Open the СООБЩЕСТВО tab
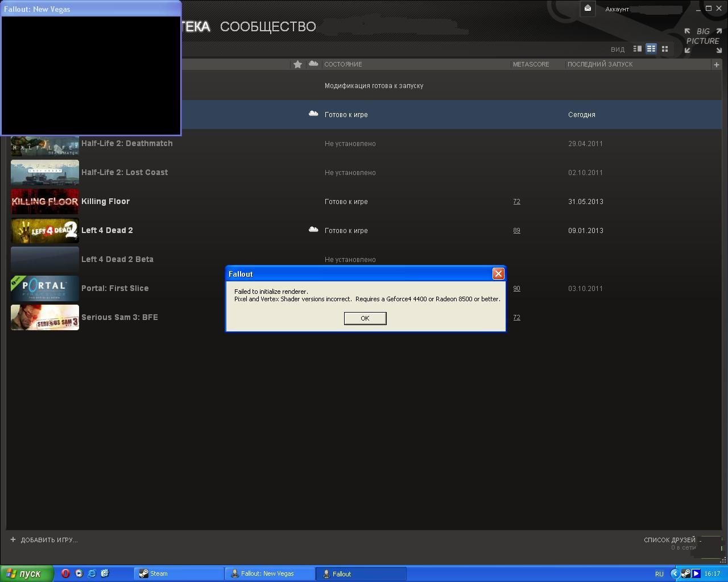Image resolution: width=728 pixels, height=582 pixels. 268,27
